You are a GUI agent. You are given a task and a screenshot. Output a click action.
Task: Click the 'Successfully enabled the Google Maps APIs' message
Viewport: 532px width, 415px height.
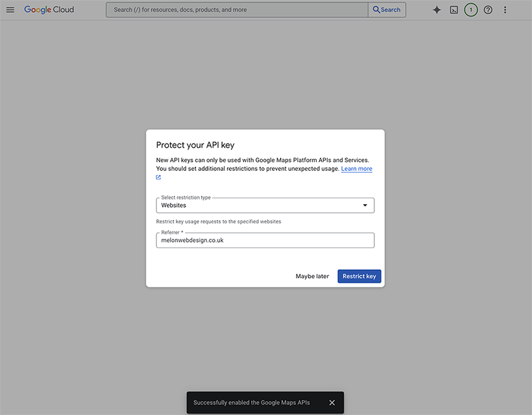tap(251, 402)
